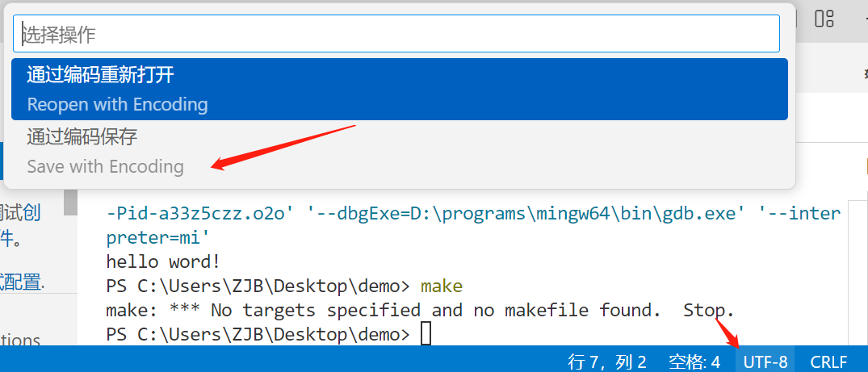Click the sidebar scrollbar thumb

[x=70, y=202]
